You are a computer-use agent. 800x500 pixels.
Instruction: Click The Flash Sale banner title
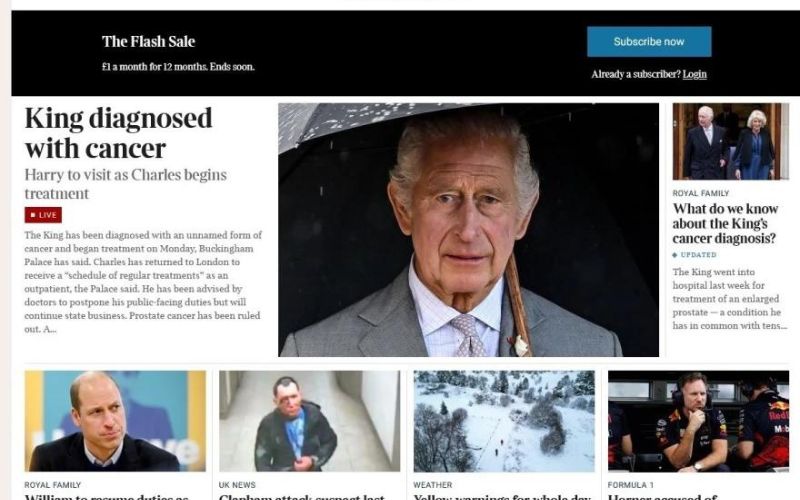(x=148, y=41)
